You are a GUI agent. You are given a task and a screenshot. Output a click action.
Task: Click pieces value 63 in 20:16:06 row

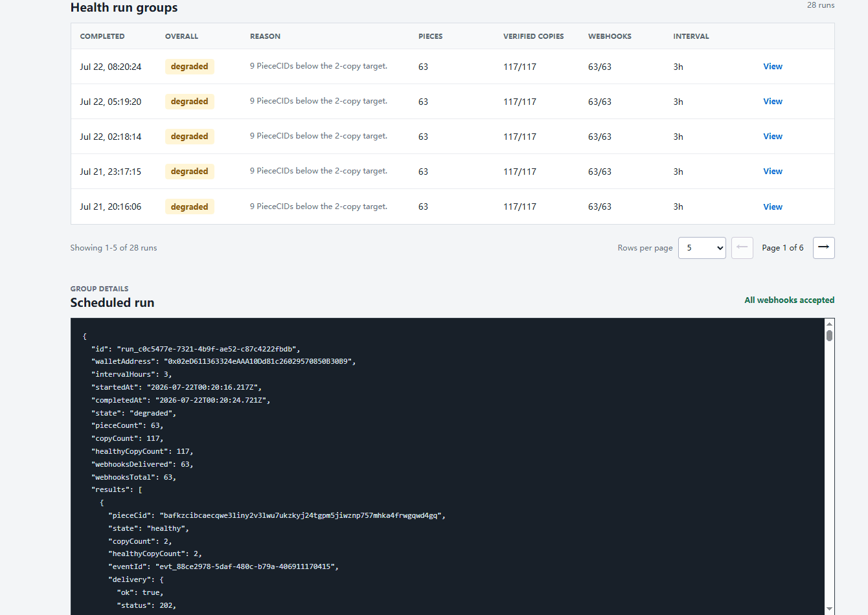point(423,207)
